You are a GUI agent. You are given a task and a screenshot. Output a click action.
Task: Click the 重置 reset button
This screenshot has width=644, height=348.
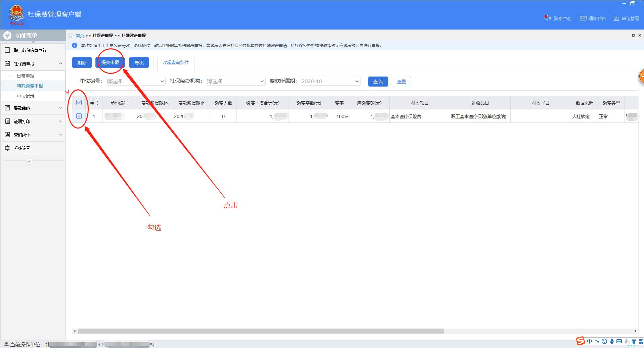click(x=401, y=81)
